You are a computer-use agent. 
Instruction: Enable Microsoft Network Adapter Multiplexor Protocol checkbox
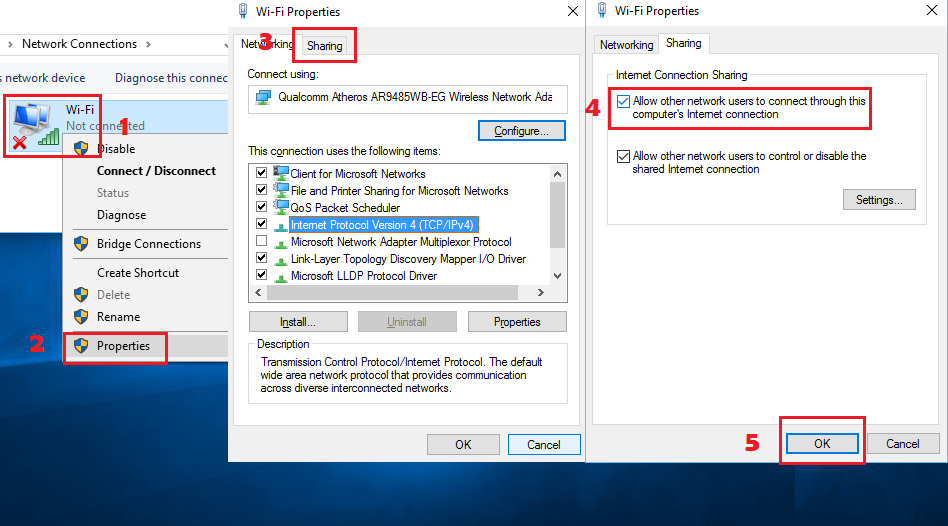(x=261, y=241)
